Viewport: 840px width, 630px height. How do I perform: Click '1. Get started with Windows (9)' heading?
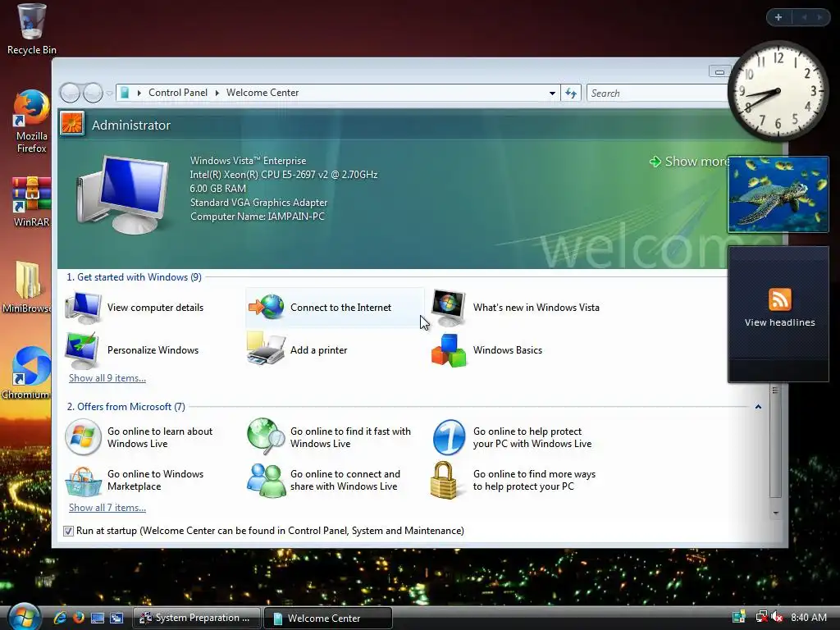134,277
